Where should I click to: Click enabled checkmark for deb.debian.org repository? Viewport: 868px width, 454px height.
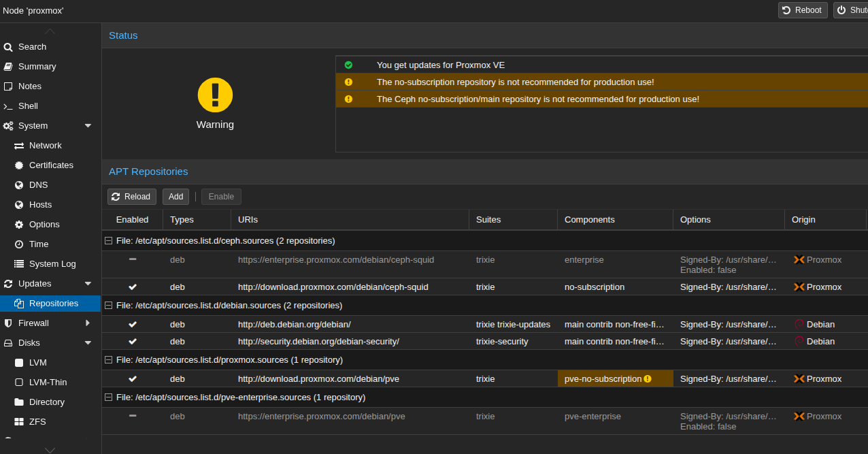point(133,325)
